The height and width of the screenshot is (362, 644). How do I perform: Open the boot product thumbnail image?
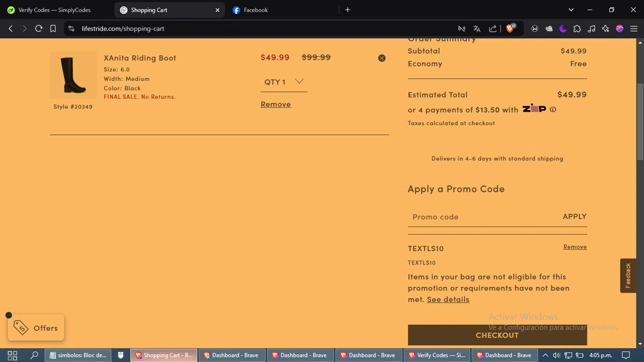coord(73,75)
